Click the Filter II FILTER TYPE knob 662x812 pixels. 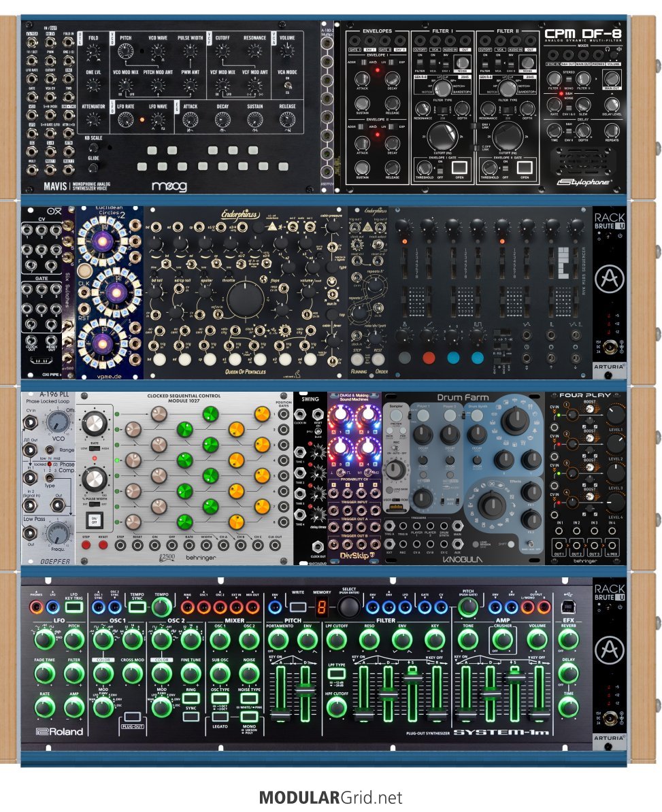coord(508,88)
